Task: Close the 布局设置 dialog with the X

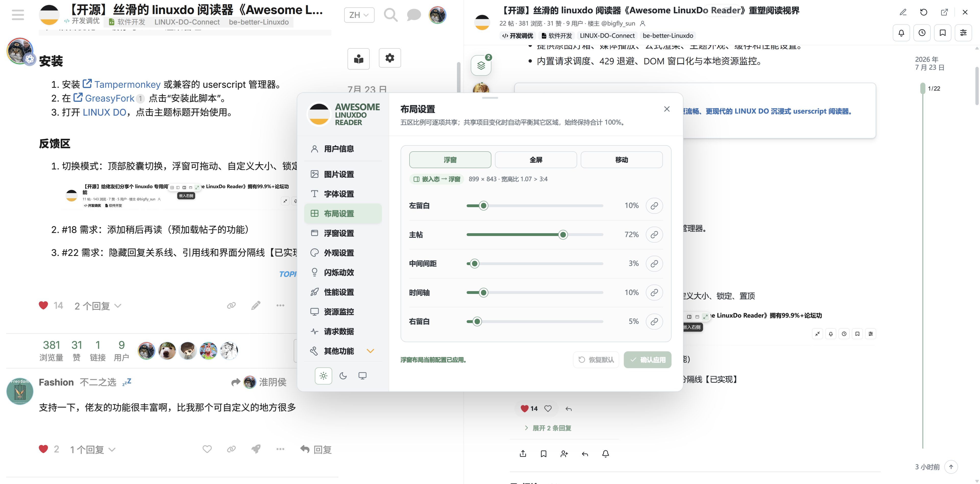Action: click(666, 109)
